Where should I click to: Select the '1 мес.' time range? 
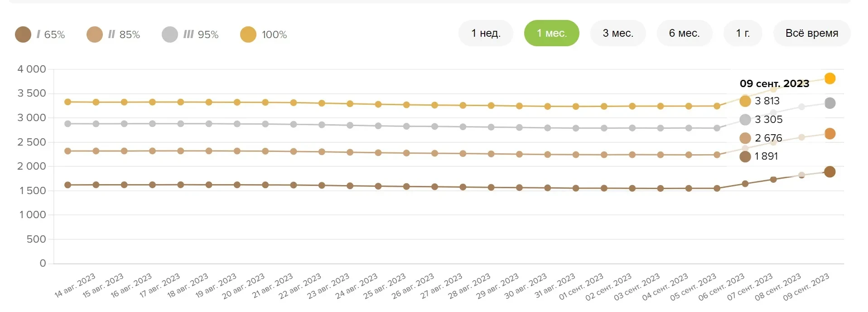551,33
